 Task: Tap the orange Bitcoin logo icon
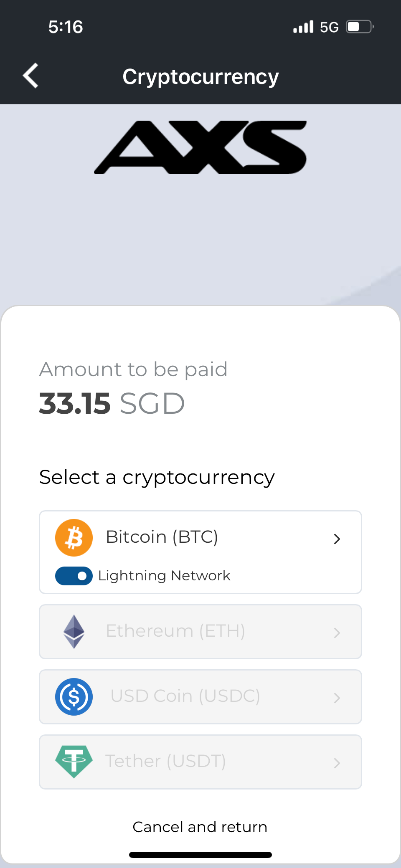click(x=74, y=537)
